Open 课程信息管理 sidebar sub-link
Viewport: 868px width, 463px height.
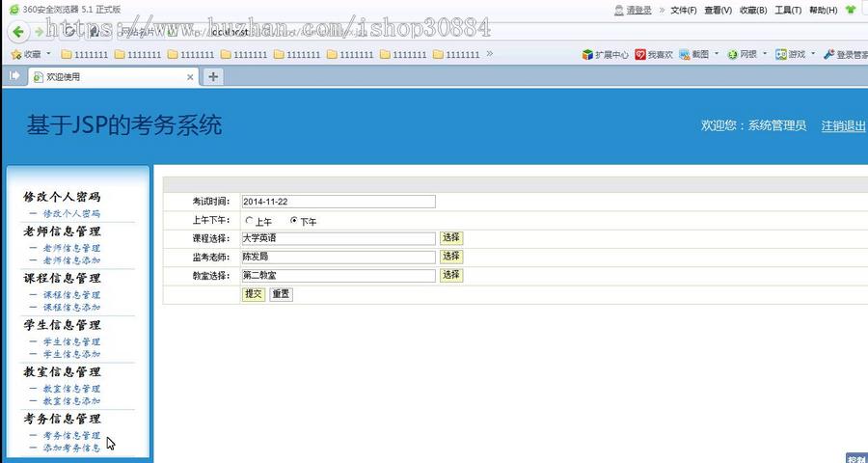(x=71, y=295)
